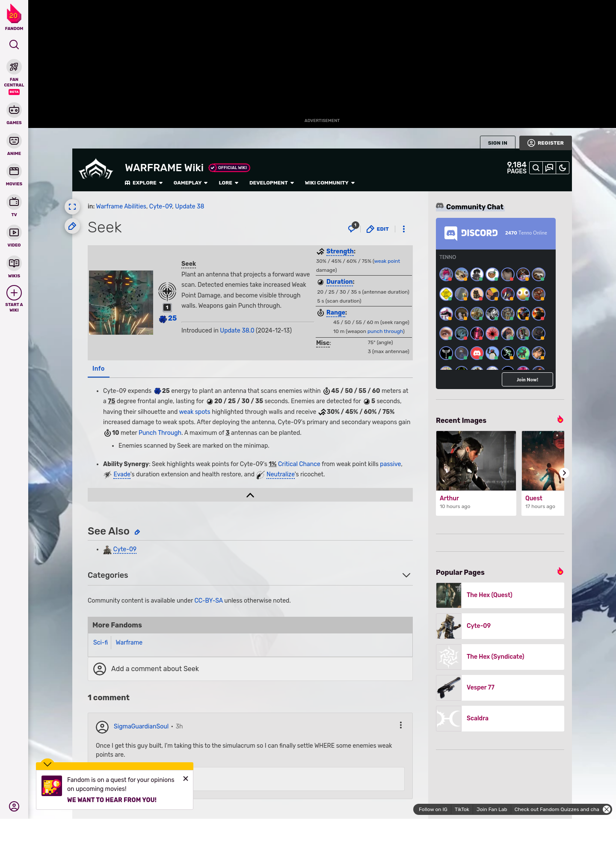Open the Development dropdown menu

pyautogui.click(x=272, y=183)
